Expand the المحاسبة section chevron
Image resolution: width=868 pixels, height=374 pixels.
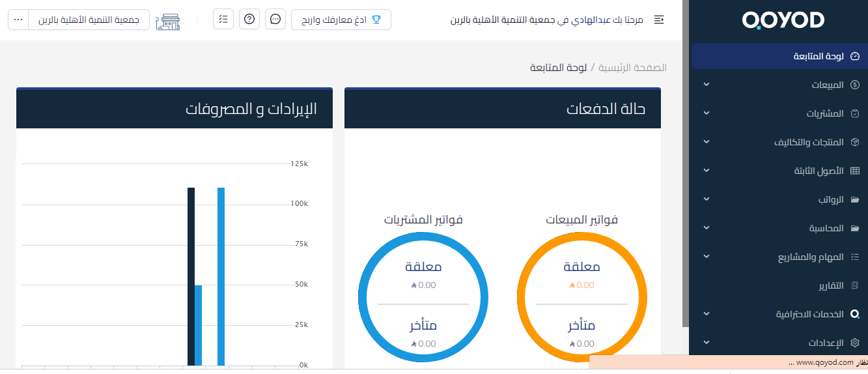(707, 228)
